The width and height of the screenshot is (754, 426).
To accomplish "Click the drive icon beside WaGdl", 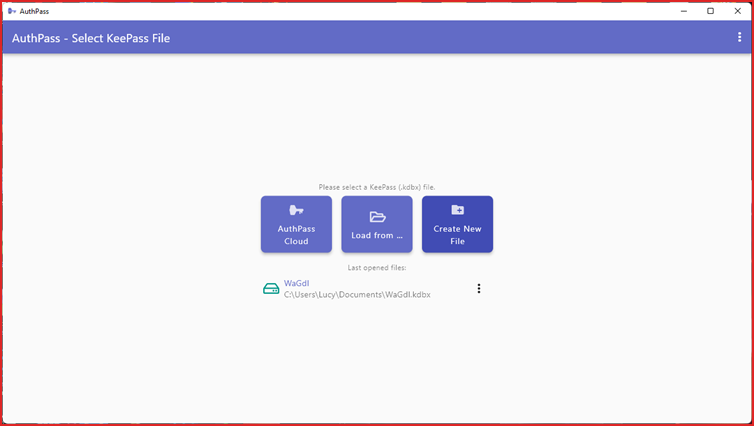I will pos(271,288).
